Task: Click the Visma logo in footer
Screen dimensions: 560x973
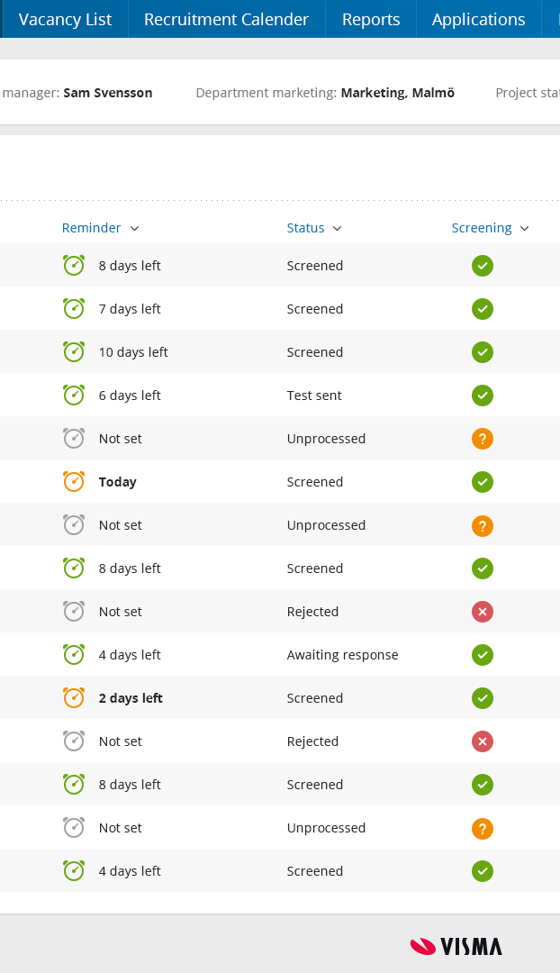Action: [456, 946]
